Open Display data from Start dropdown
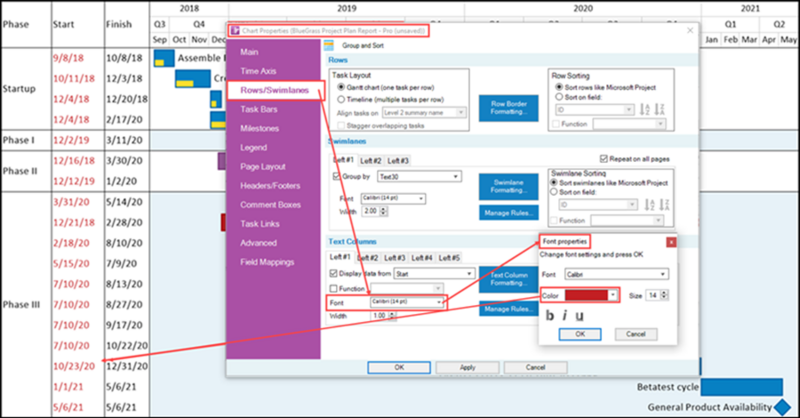Image resolution: width=800 pixels, height=418 pixels. point(434,274)
